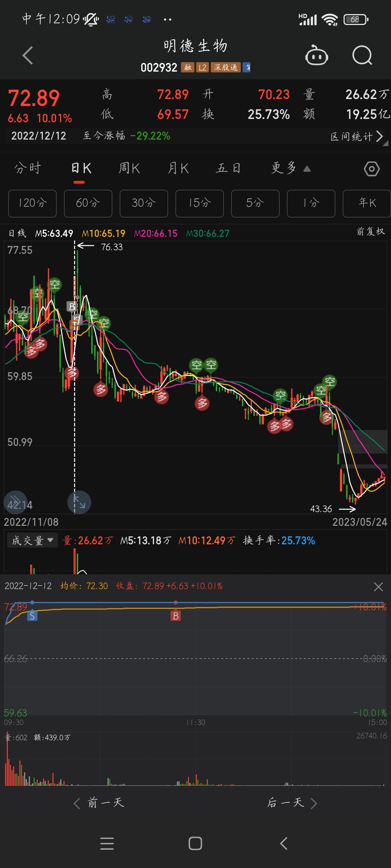Tap the 均价 72.30 average price text
The image size is (391, 868).
click(x=84, y=586)
